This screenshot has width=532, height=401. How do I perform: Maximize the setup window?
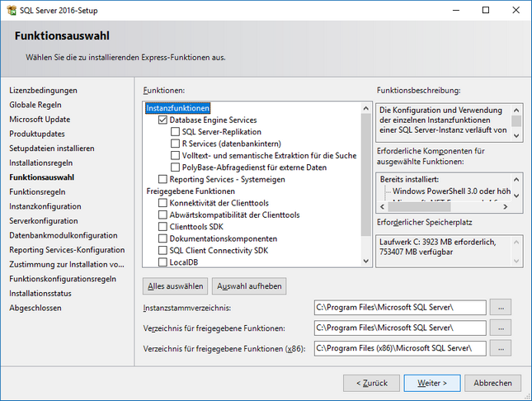486,10
